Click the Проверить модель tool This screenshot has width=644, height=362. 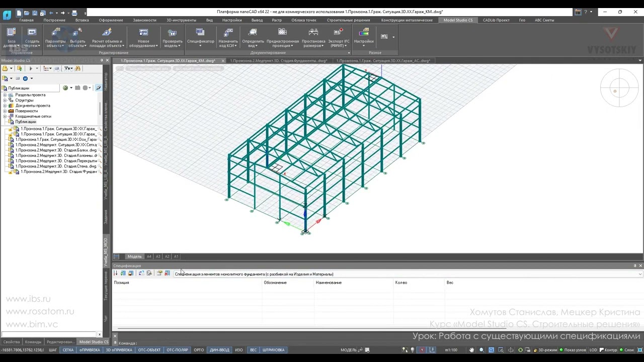tap(173, 37)
